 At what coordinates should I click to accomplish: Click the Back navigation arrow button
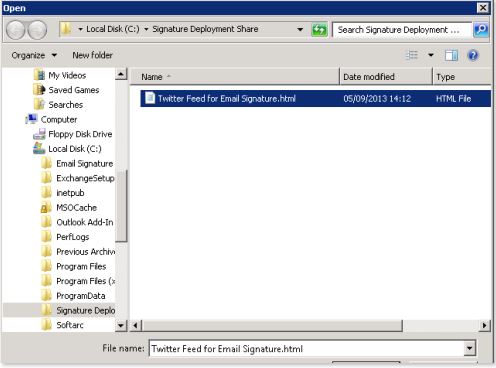[x=15, y=30]
